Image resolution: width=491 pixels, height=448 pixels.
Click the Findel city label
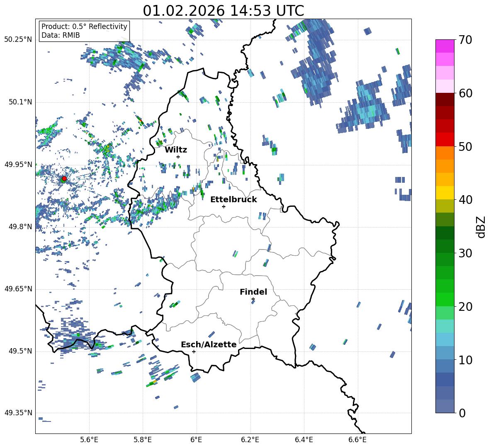[x=253, y=292]
